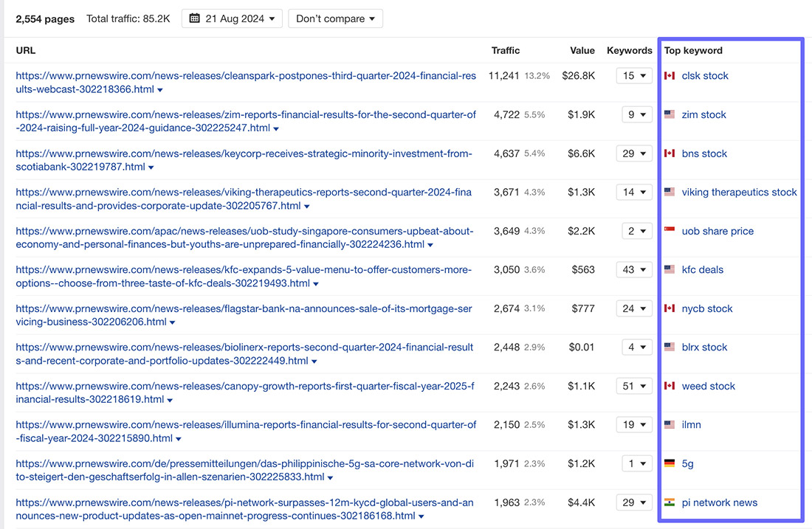
Task: Click the weed stock keyword
Action: tap(709, 386)
